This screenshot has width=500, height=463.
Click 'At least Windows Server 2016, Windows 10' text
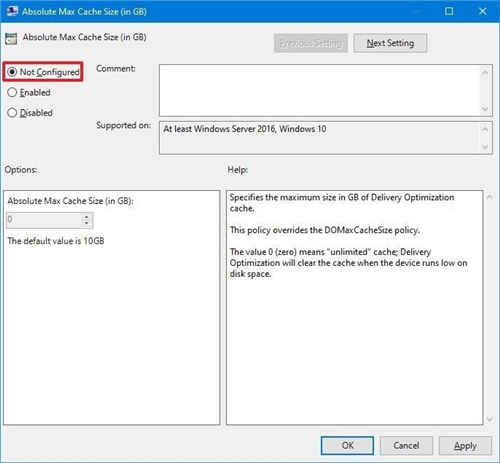[x=245, y=129]
